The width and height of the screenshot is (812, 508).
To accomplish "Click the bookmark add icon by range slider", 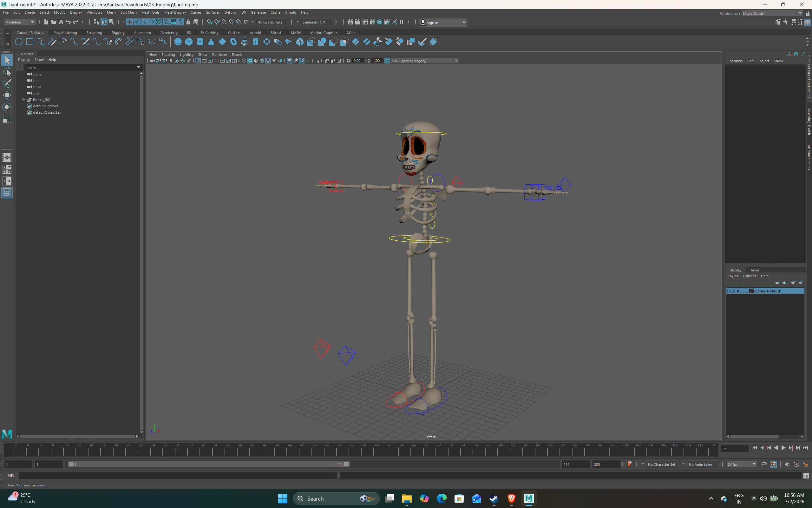I will (x=630, y=464).
